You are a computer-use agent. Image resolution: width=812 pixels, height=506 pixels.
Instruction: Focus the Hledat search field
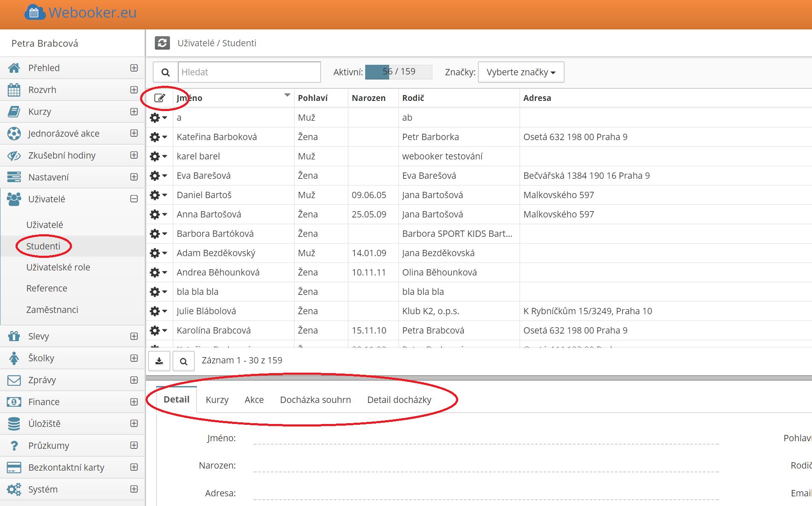pos(249,72)
